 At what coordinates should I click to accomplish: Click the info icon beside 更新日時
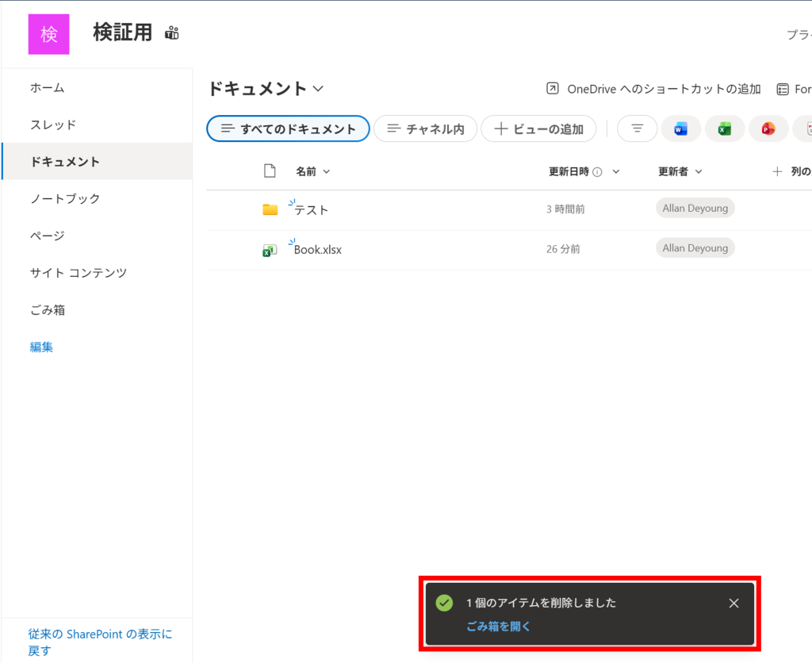point(597,171)
